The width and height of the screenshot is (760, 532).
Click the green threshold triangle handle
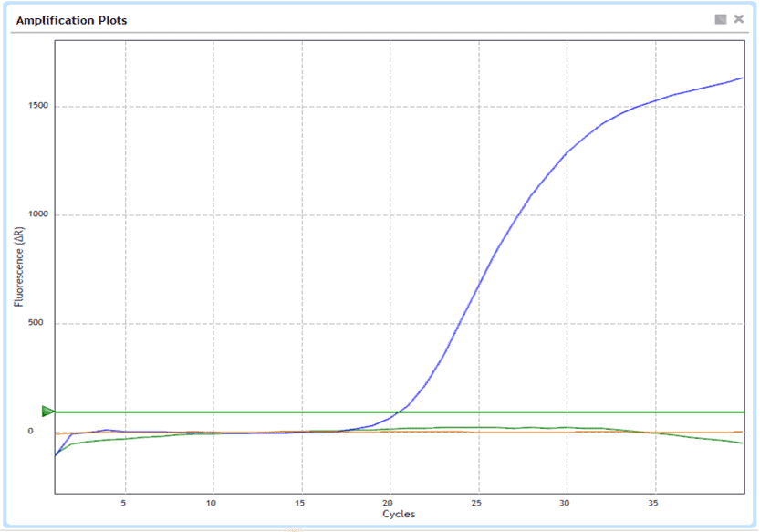click(47, 412)
